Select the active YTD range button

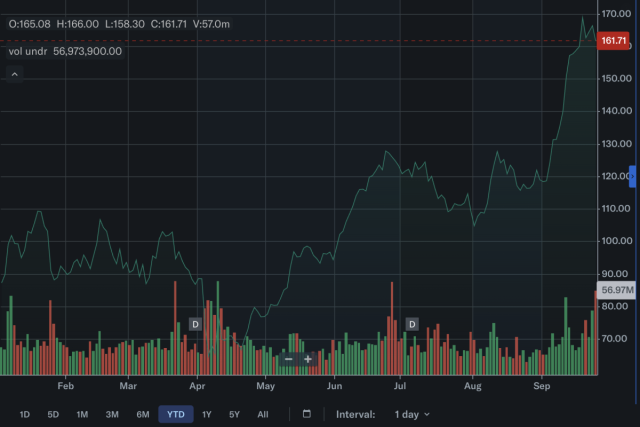[x=175, y=414]
